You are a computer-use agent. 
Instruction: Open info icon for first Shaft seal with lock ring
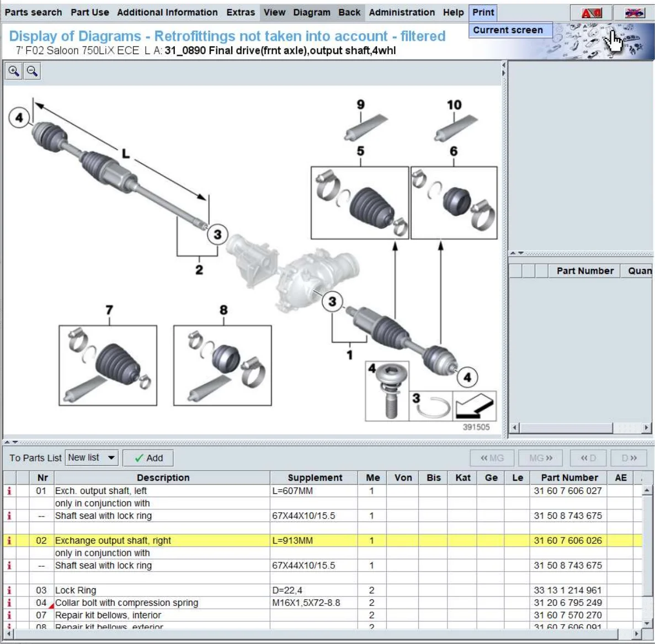click(9, 516)
